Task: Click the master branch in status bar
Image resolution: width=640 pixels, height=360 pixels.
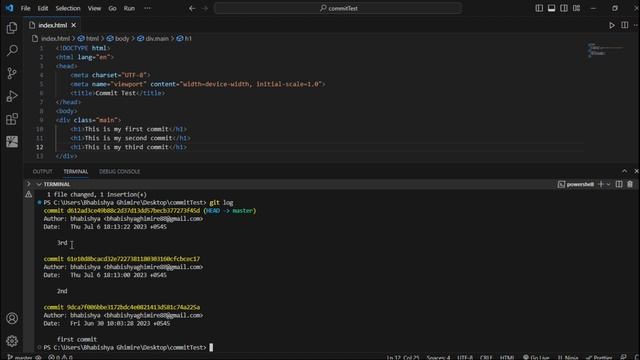Action: pyautogui.click(x=20, y=357)
